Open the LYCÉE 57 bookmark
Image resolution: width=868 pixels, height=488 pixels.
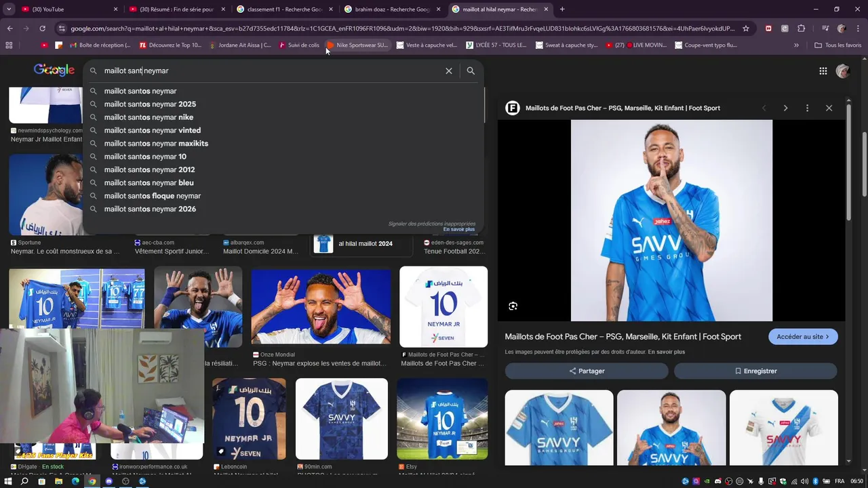click(496, 45)
